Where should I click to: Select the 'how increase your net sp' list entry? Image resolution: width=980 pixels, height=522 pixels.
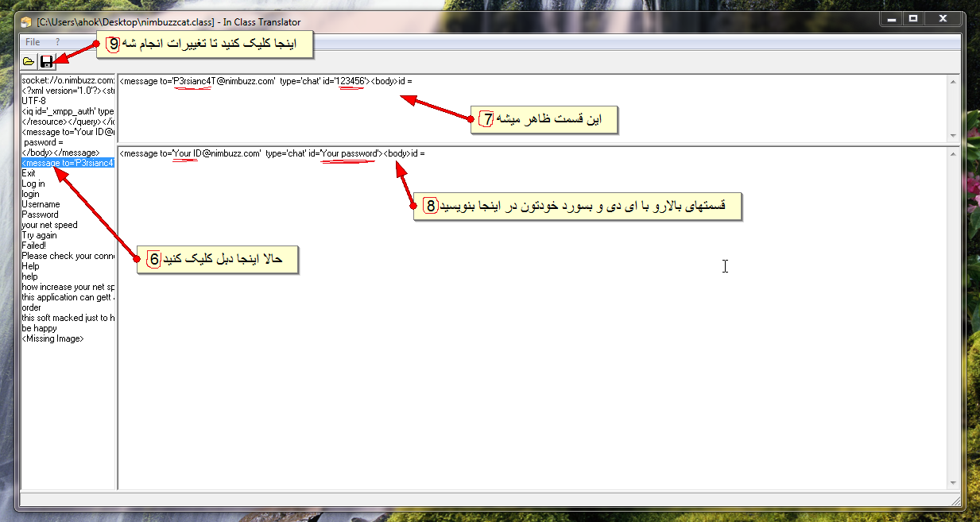click(x=68, y=287)
